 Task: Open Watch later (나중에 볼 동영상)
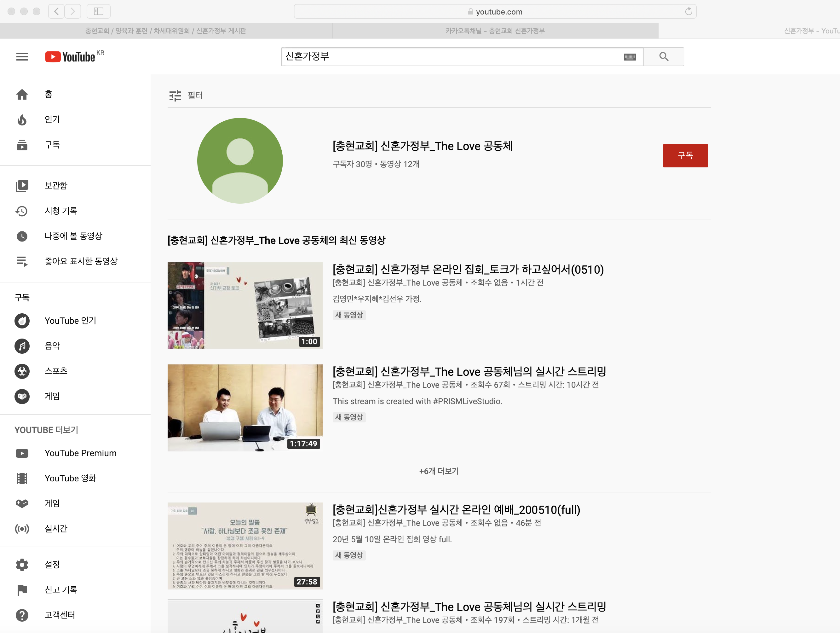73,236
